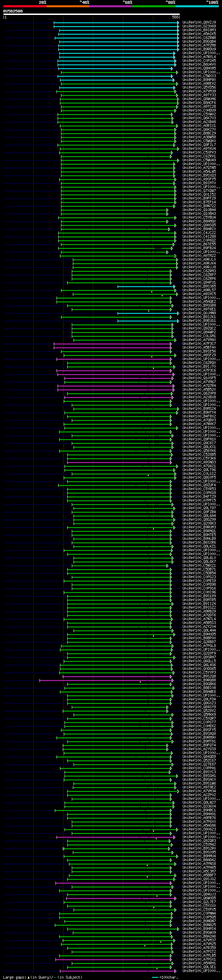Open hit UniRef100_B9RDU9
222x980 pixels.
(x=199, y=49)
